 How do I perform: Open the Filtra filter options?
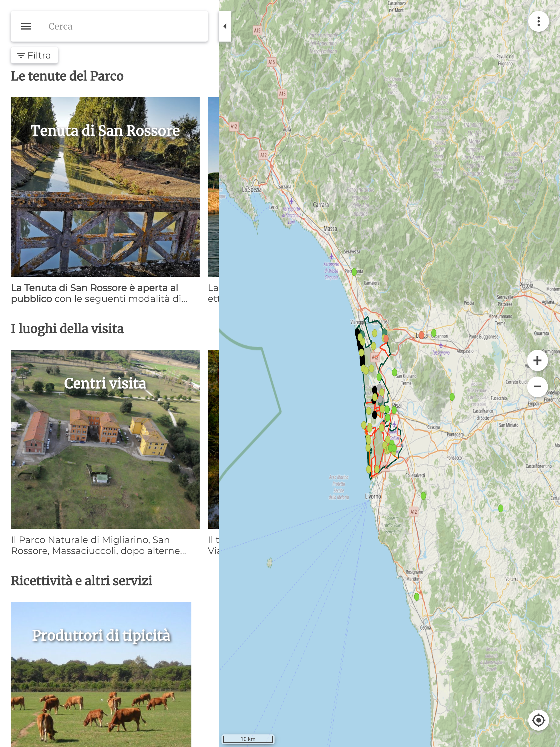click(x=34, y=56)
